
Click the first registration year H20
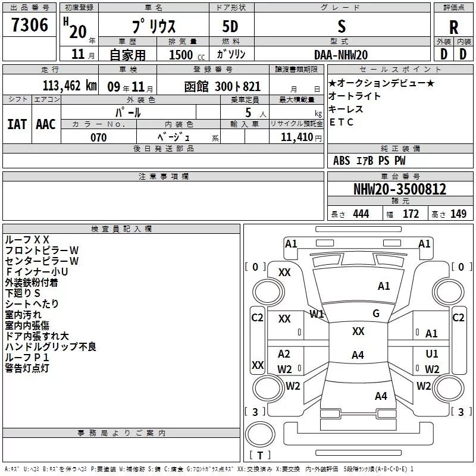(75, 29)
